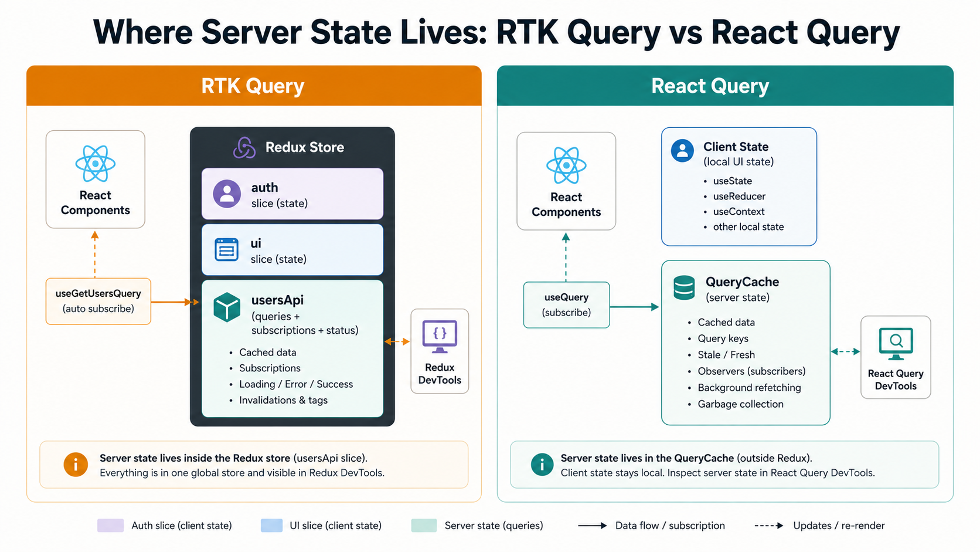
Task: Click Observers (subscribers) bullet
Action: (x=751, y=371)
